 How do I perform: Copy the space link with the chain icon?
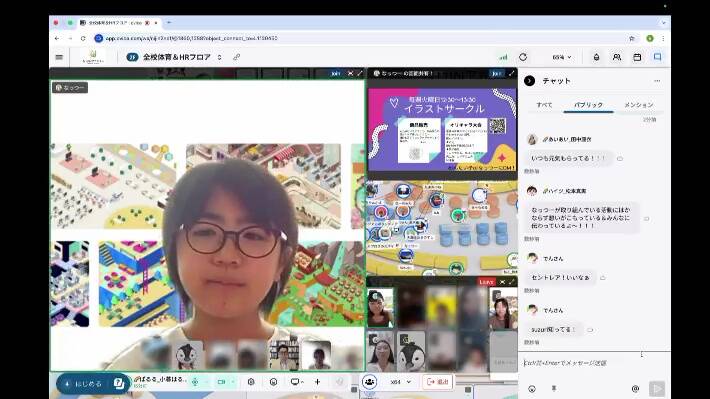click(x=236, y=57)
